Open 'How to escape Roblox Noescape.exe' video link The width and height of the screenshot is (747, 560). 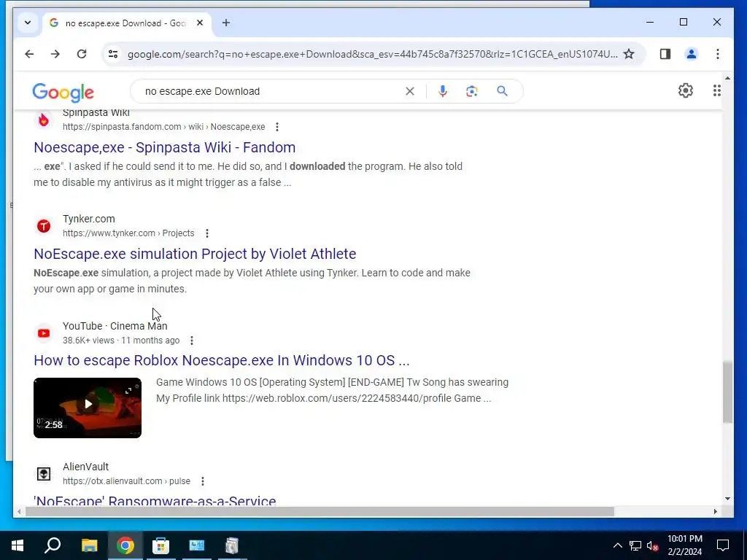point(222,360)
